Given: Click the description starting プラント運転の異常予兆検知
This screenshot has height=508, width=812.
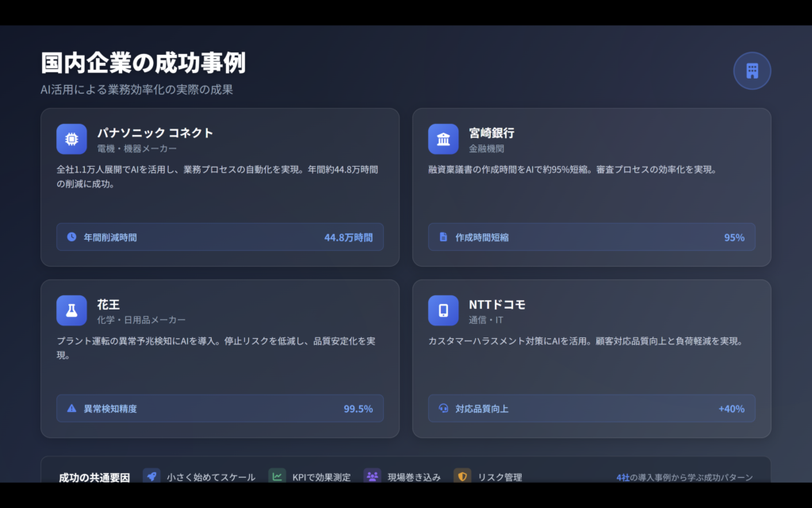Looking at the screenshot, I should pyautogui.click(x=216, y=348).
